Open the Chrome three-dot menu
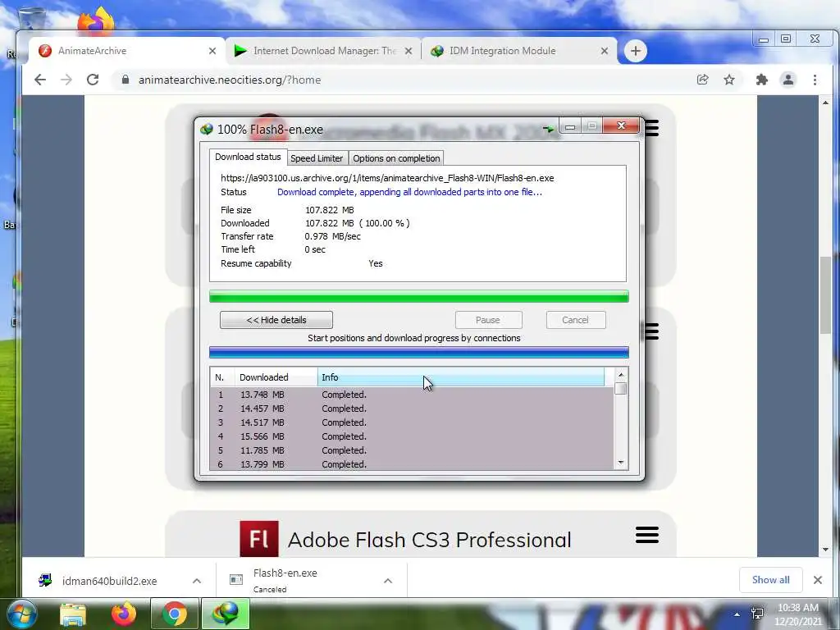The image size is (840, 630). click(x=815, y=80)
